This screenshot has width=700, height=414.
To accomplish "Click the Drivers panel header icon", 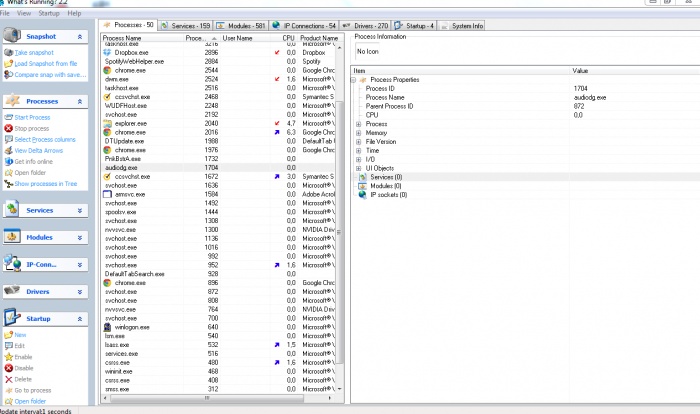I will pos(12,290).
